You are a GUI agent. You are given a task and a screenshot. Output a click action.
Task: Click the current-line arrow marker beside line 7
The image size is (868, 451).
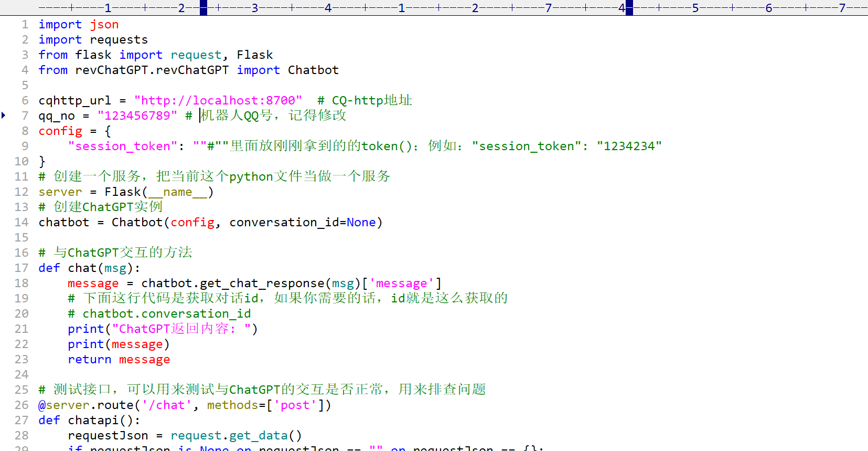coord(3,115)
